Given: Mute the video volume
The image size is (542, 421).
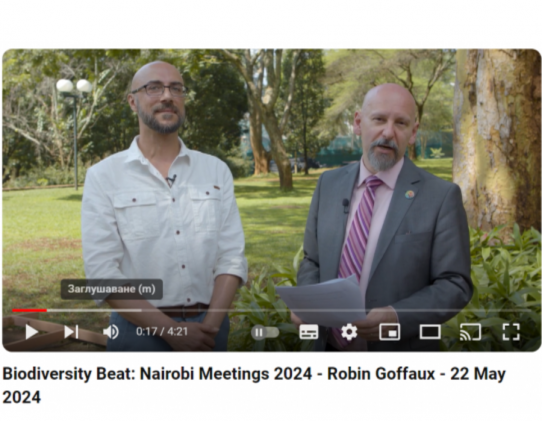Looking at the screenshot, I should (111, 332).
